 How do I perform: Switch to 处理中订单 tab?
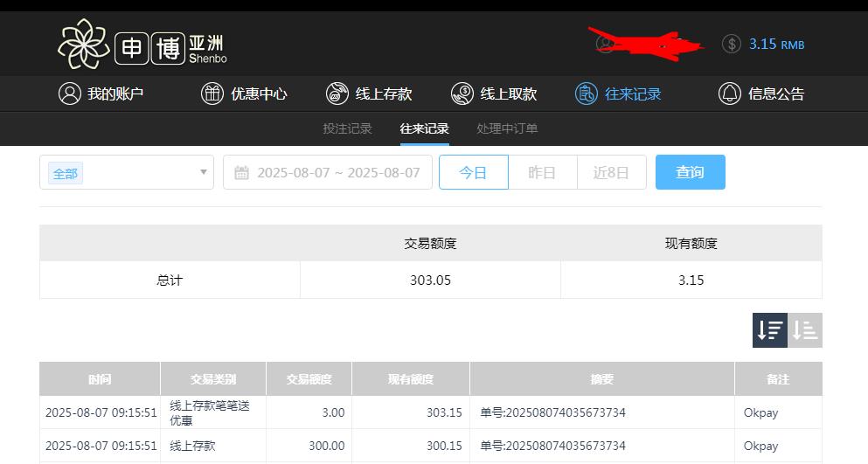pyautogui.click(x=507, y=128)
